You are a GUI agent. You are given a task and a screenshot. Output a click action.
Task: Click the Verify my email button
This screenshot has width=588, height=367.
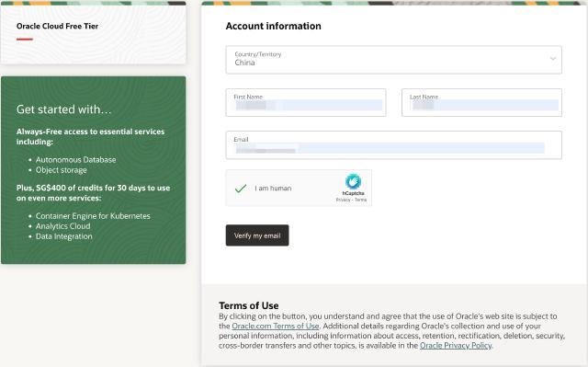click(x=257, y=235)
